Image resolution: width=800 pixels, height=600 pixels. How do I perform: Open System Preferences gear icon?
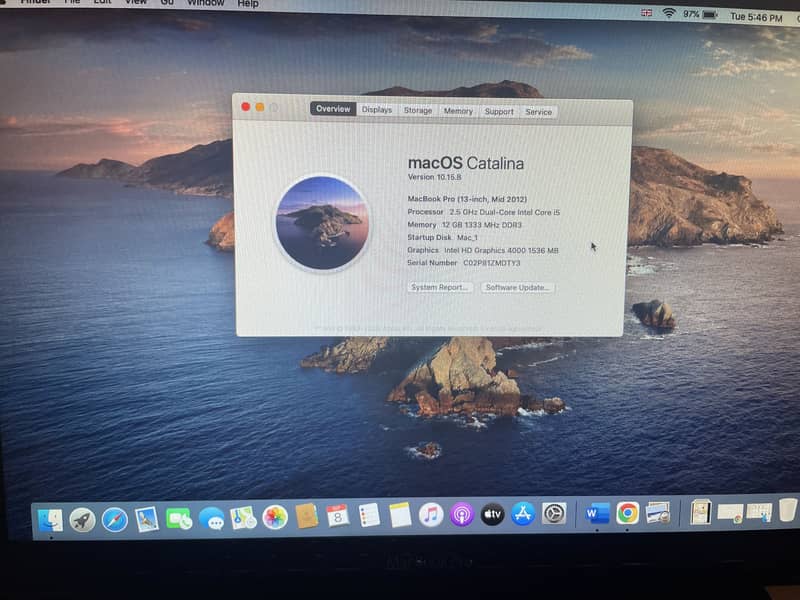click(554, 514)
